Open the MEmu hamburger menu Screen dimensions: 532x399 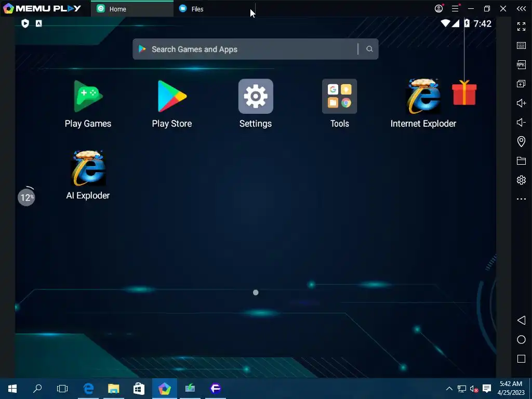455,8
